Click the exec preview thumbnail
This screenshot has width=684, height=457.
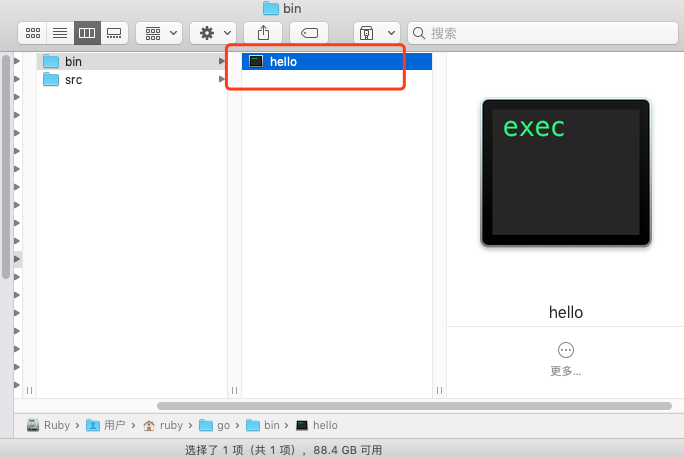[x=565, y=172]
